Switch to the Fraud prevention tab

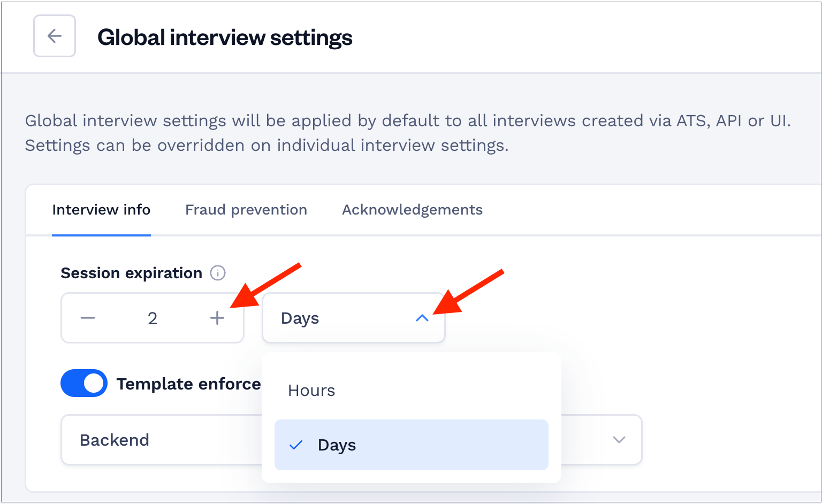(x=246, y=210)
